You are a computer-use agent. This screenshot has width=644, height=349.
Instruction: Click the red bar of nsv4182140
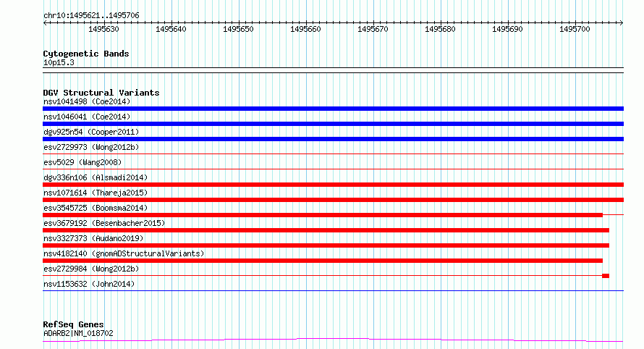[323, 261]
